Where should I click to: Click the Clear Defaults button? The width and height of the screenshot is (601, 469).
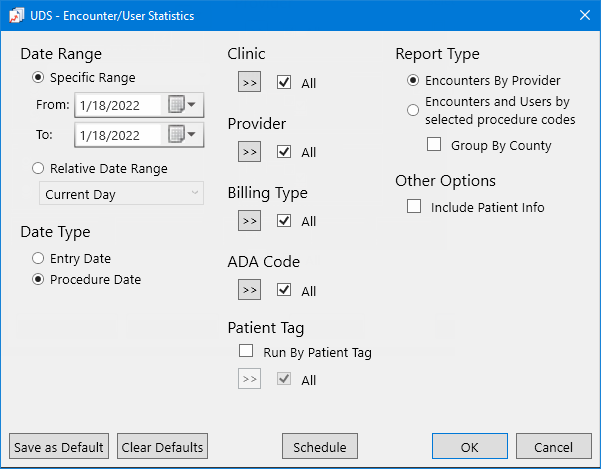coord(163,446)
